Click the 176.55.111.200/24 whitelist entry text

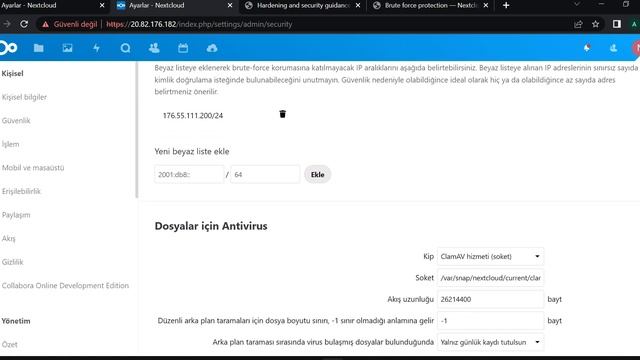[193, 116]
